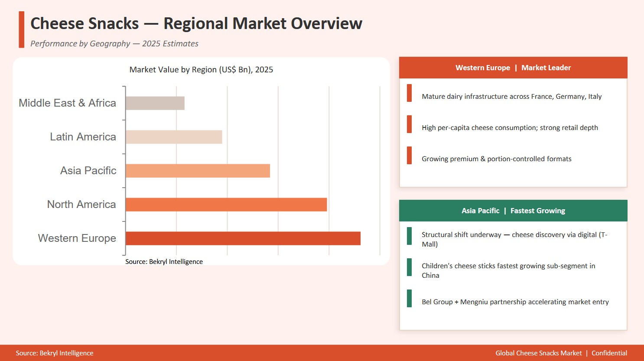Select footer 'Global Cheese Snacks Market | Confidential'
The height and width of the screenshot is (361, 644).
pyautogui.click(x=561, y=353)
